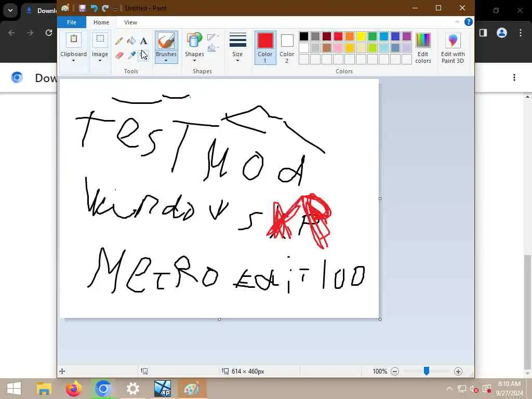Open the Size line thickness icon
The image size is (532, 399).
pos(237,41)
